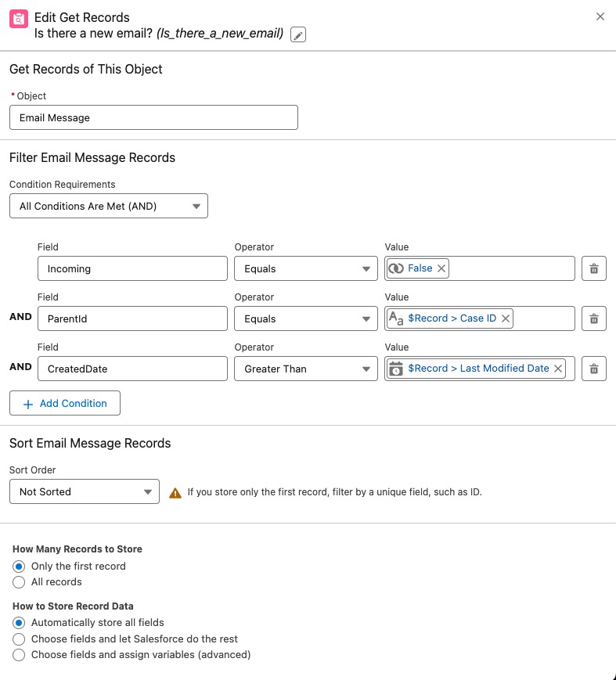Delete the Incoming condition row

coord(594,268)
